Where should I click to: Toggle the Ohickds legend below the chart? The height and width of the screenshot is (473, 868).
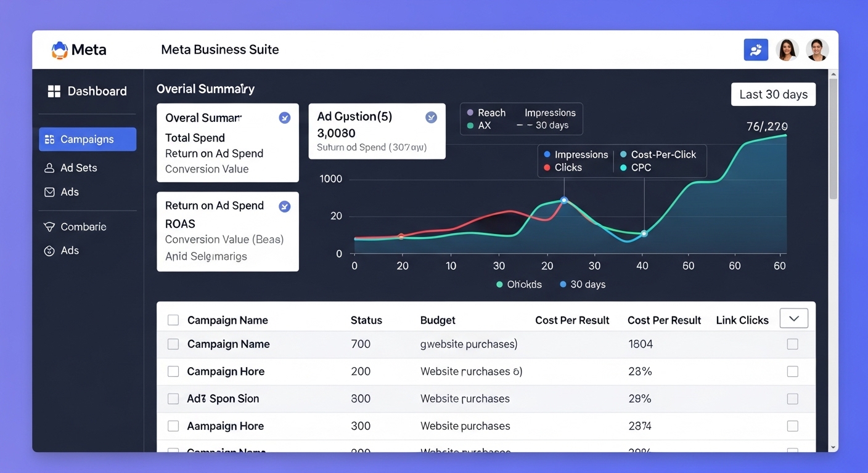coord(519,285)
